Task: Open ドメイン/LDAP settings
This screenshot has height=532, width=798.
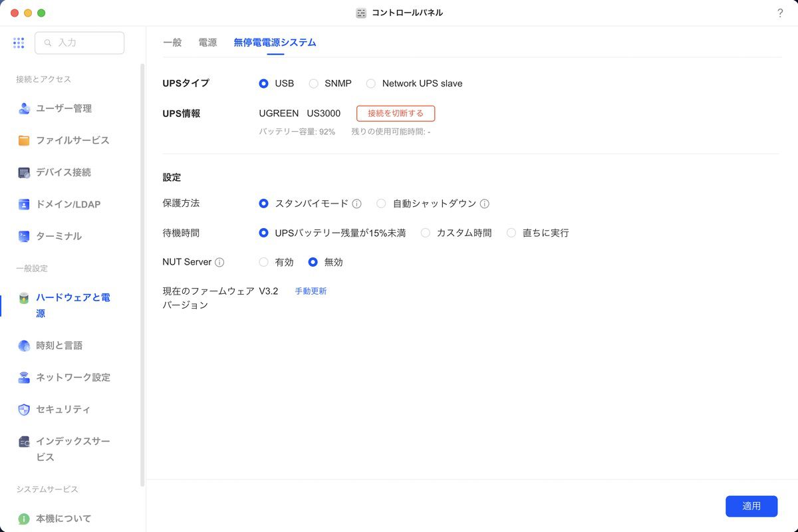Action: click(x=68, y=204)
